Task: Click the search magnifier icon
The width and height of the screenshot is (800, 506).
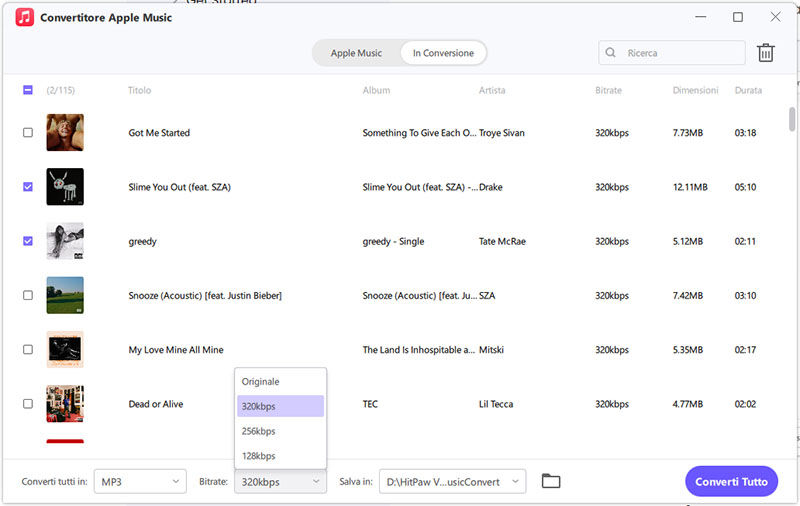Action: coord(610,53)
